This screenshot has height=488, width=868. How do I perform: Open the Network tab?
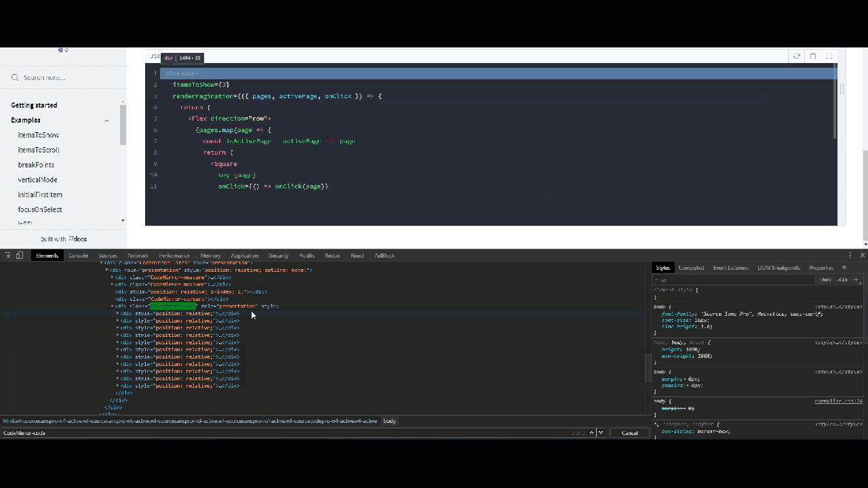click(138, 256)
